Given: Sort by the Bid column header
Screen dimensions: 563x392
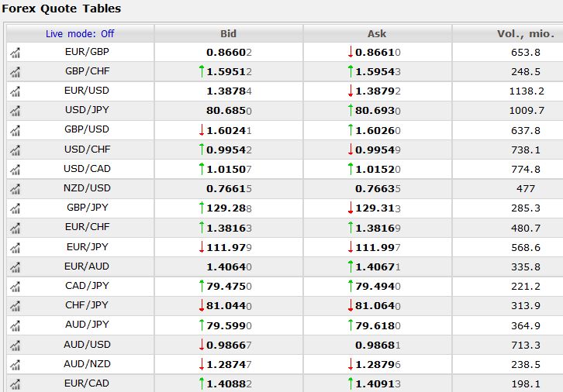Looking at the screenshot, I should tap(229, 34).
